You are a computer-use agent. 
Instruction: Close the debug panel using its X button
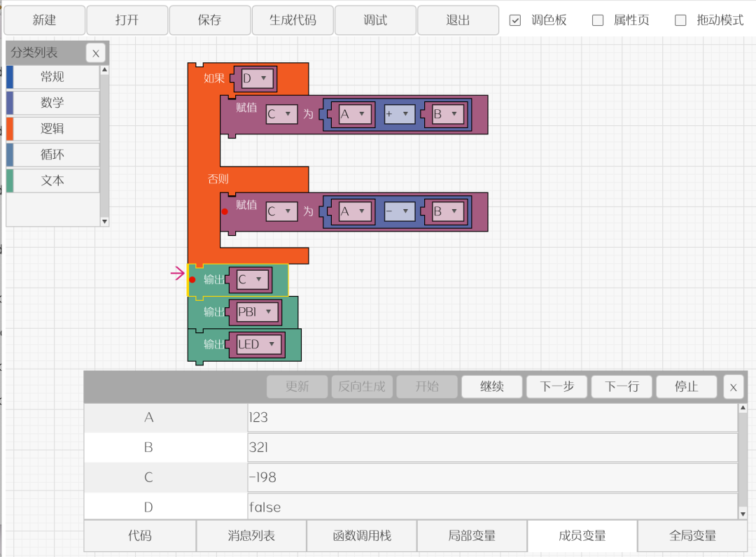(733, 387)
